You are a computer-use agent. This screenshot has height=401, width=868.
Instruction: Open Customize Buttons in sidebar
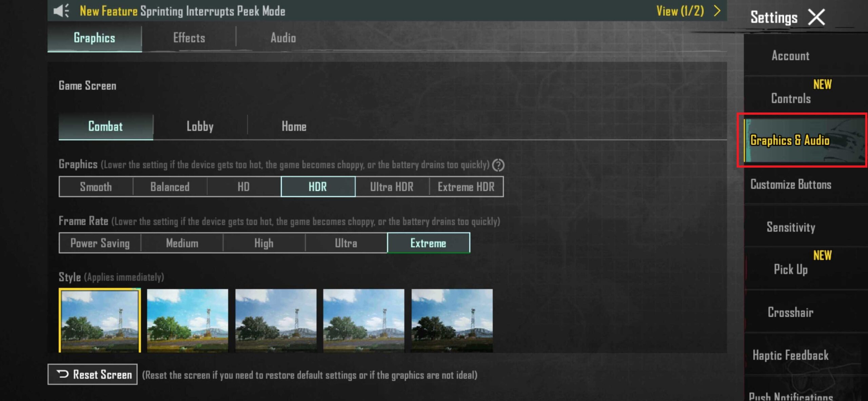pyautogui.click(x=791, y=185)
